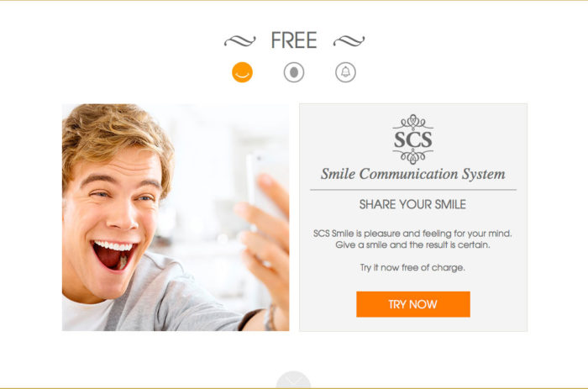Click the swirl ornament left of FREE
The image size is (588, 389).
click(x=240, y=41)
